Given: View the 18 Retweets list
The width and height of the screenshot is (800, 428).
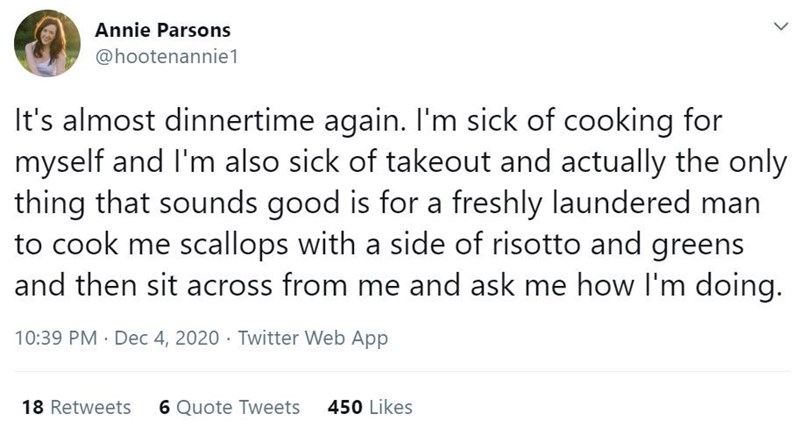Looking at the screenshot, I should (x=76, y=407).
